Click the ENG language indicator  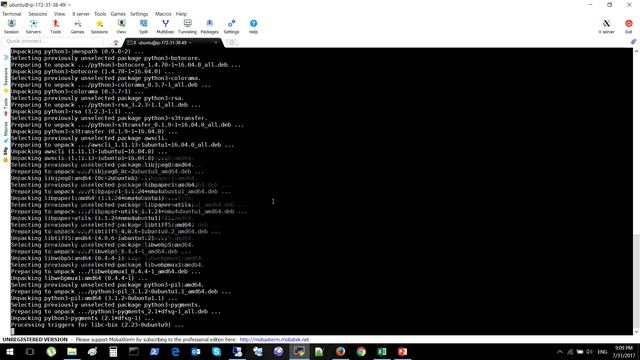[x=602, y=352]
